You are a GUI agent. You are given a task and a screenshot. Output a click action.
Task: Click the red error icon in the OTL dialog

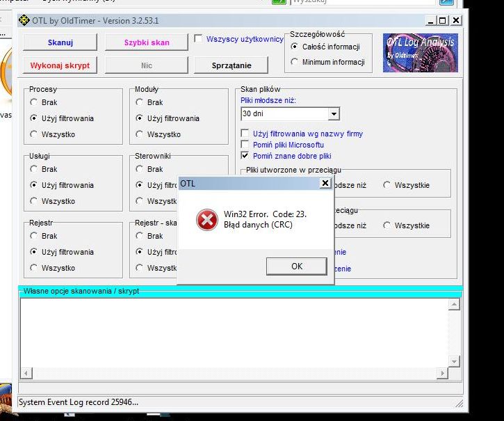pyautogui.click(x=207, y=219)
